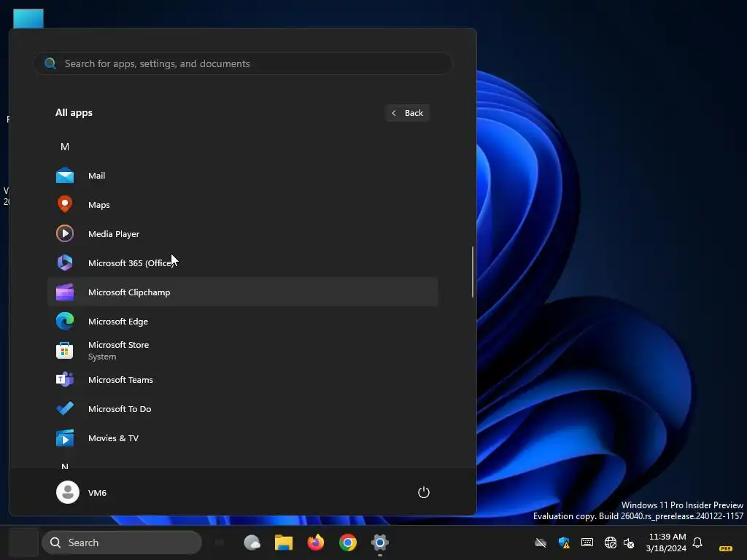Viewport: 747px width, 560px height.
Task: Click the M letter index header
Action: click(x=65, y=147)
